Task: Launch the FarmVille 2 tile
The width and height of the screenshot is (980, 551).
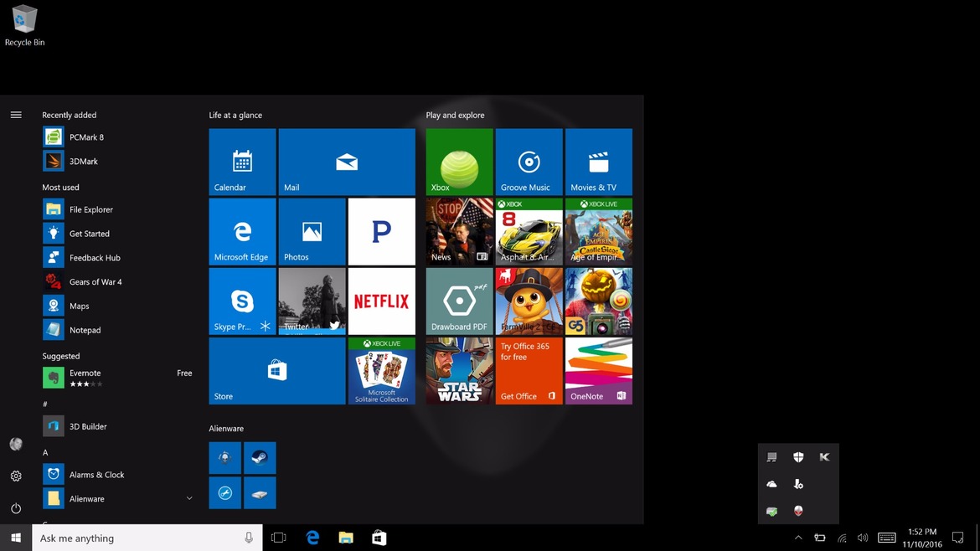Action: (x=529, y=301)
